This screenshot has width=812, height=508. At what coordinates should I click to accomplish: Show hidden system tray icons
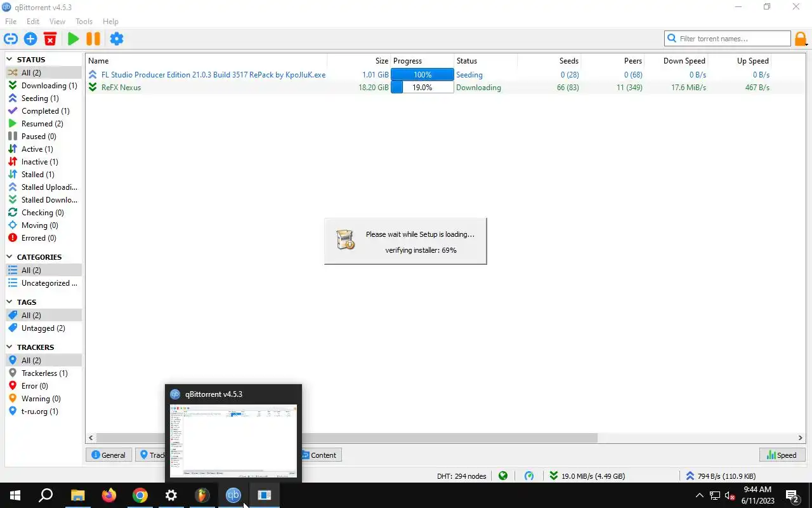[699, 495]
